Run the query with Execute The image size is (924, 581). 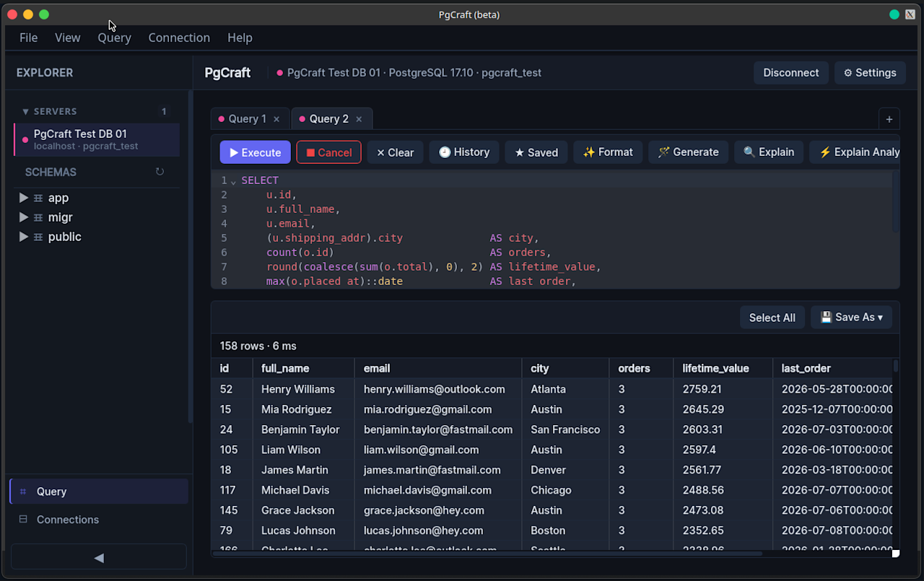click(x=256, y=152)
